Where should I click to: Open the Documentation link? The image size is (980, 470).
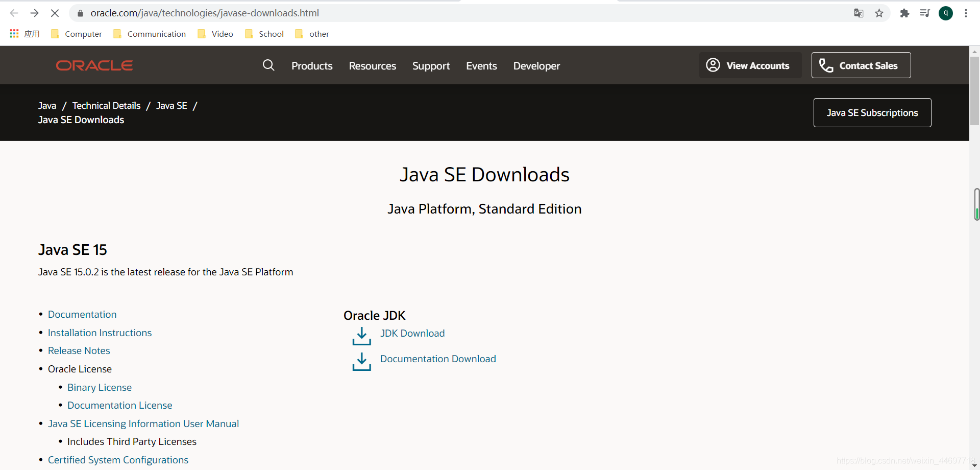pyautogui.click(x=82, y=315)
